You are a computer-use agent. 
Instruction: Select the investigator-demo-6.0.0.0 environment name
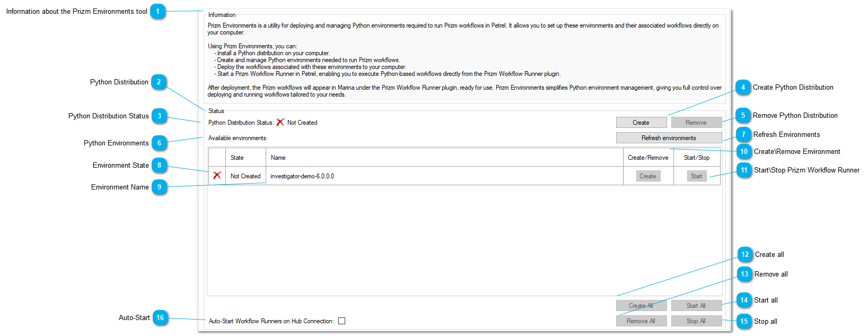click(302, 176)
